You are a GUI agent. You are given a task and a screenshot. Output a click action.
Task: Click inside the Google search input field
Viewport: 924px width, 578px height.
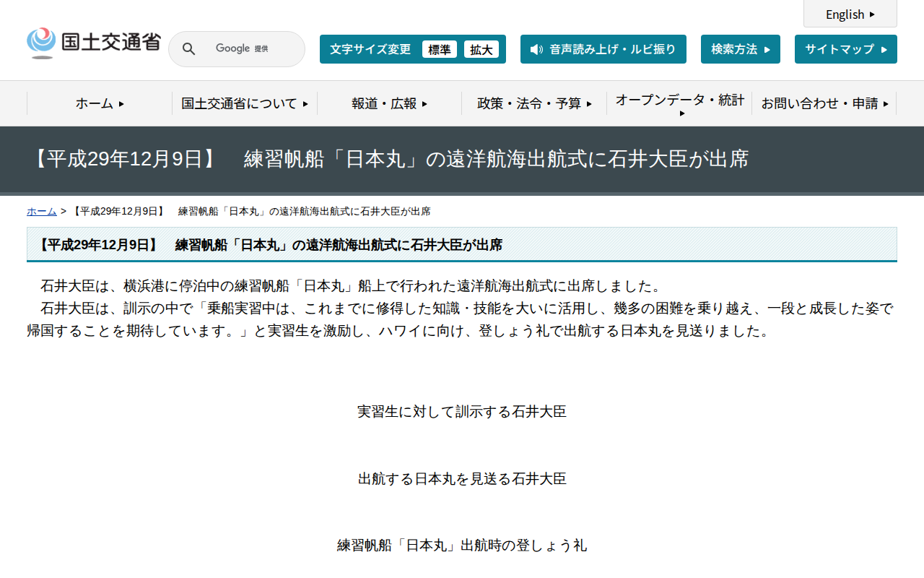click(x=245, y=48)
